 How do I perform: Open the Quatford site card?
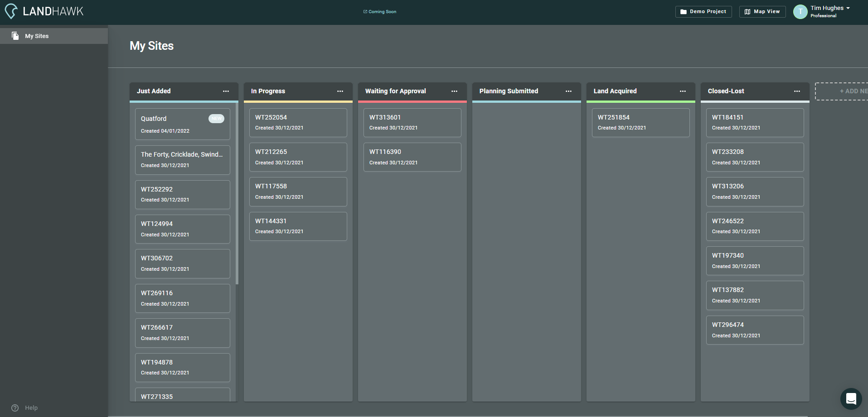tap(182, 124)
